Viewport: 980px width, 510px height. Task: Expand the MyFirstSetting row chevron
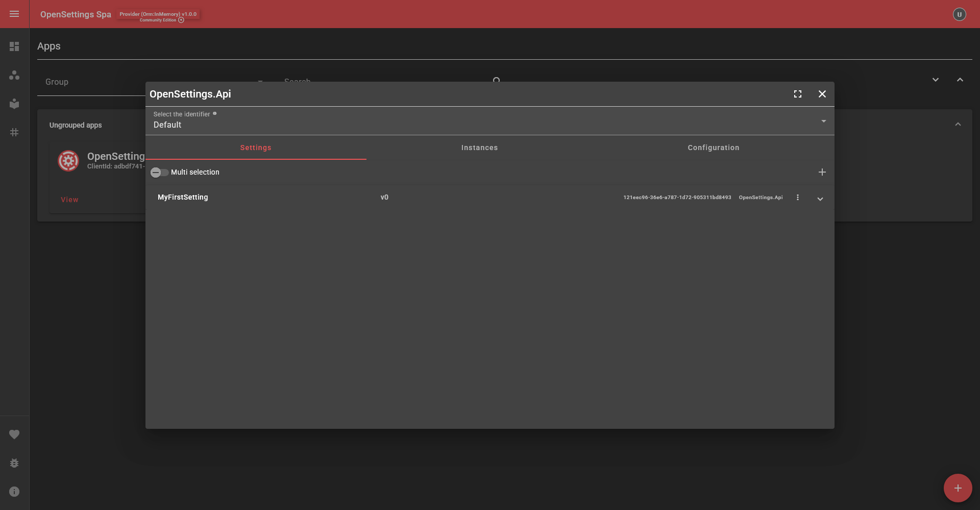(820, 199)
